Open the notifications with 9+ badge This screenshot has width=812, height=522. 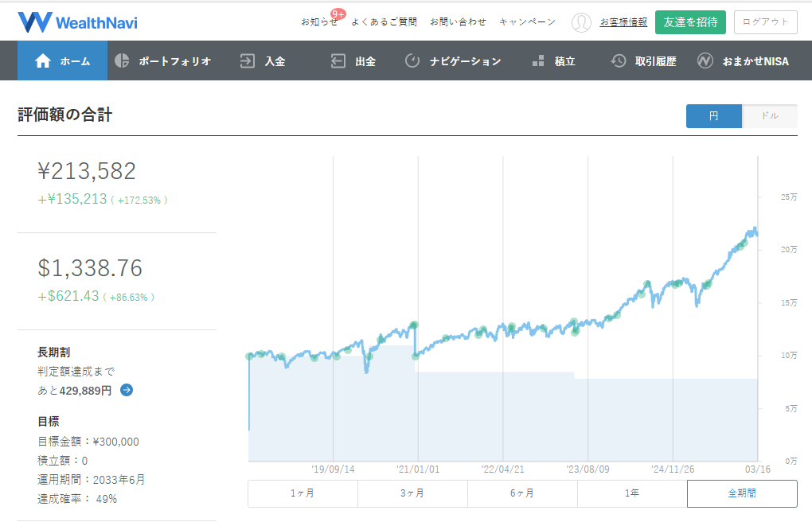(x=319, y=22)
